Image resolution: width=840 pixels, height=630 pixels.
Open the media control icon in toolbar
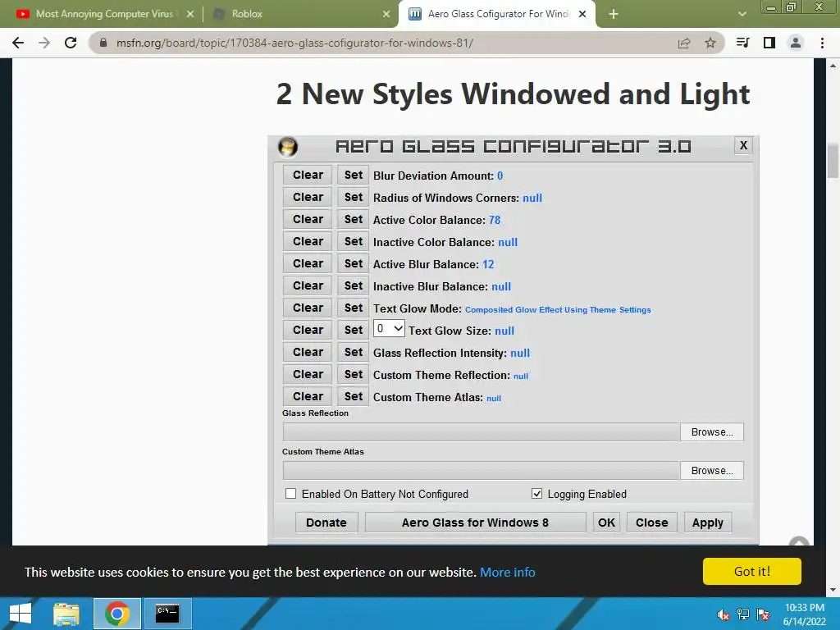pos(742,43)
